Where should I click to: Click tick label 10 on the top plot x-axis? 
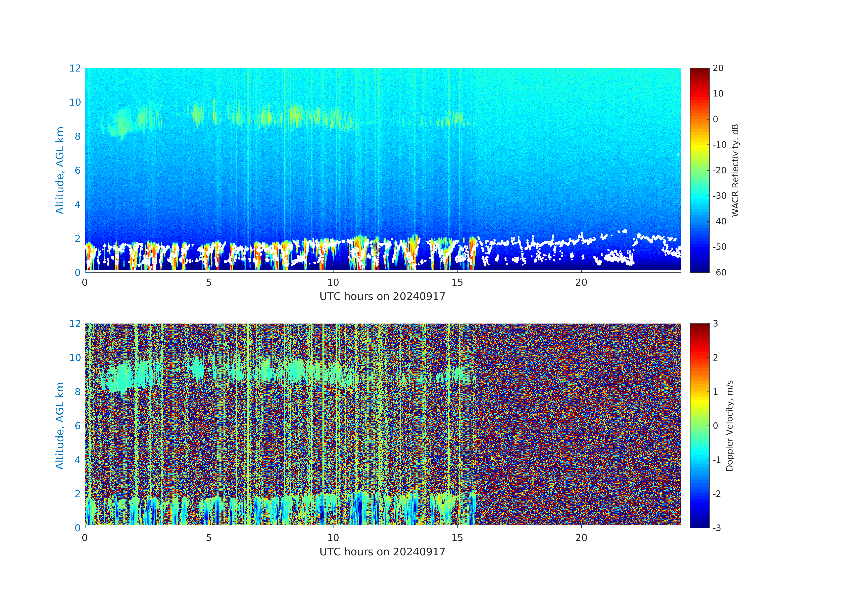(x=333, y=282)
